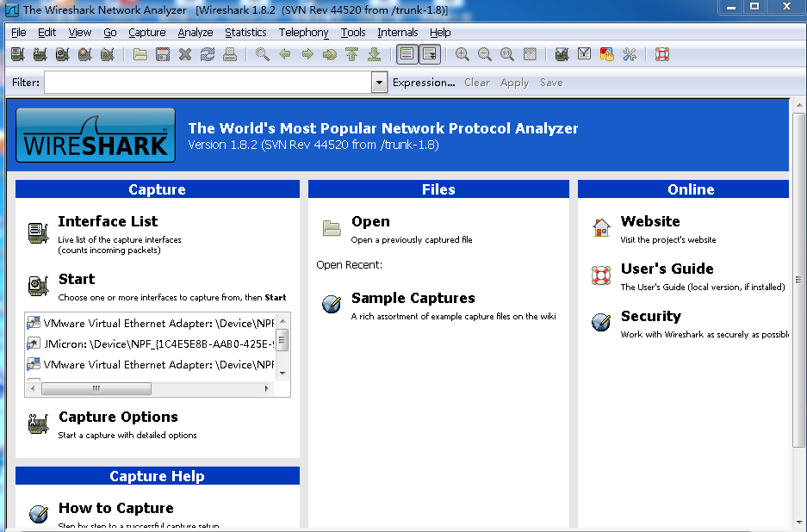807x532 pixels.
Task: Stop the running capture toolbar icon
Action: click(x=85, y=54)
